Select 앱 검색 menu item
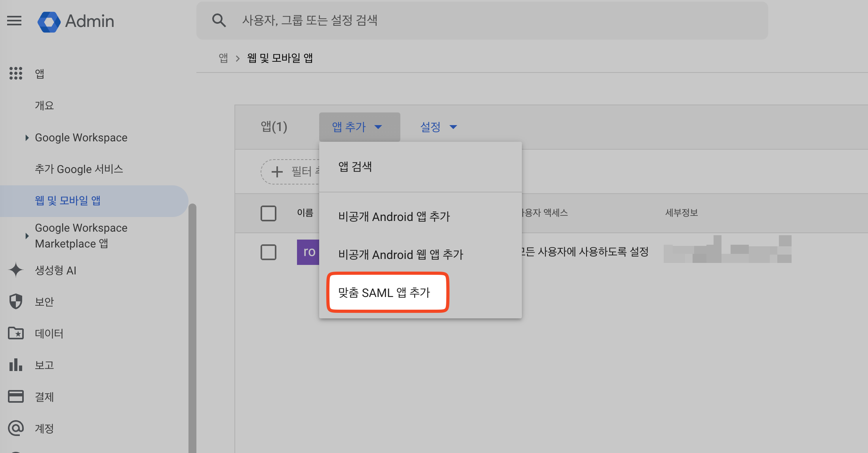868x453 pixels. pyautogui.click(x=355, y=167)
